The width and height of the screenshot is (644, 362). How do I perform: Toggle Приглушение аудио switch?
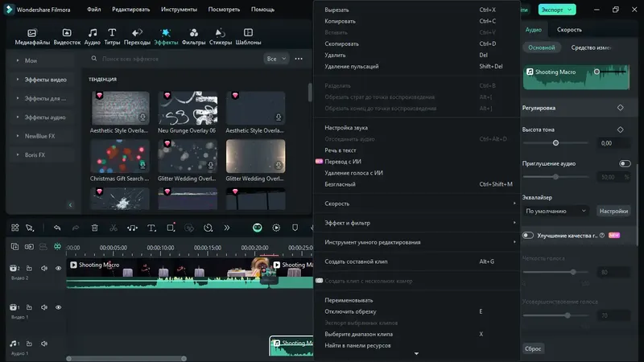(625, 164)
